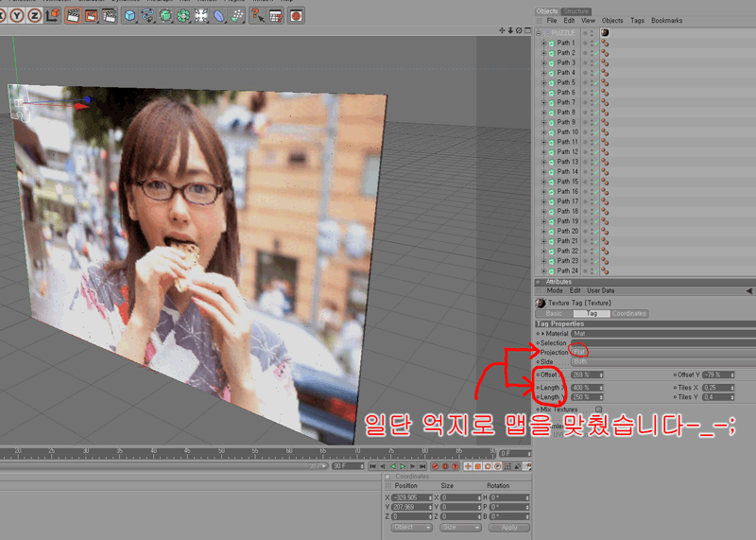The height and width of the screenshot is (540, 756).
Task: Toggle the enable checkmark of Path 14
Action: (596, 172)
